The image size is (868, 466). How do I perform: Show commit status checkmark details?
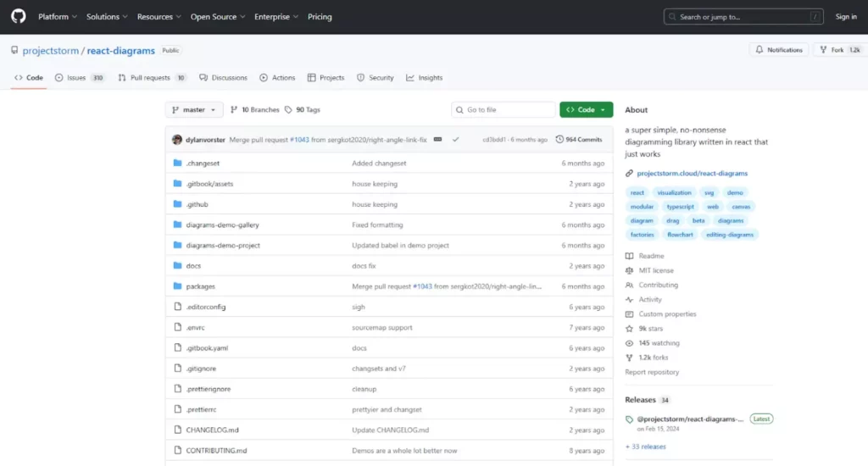coord(455,140)
